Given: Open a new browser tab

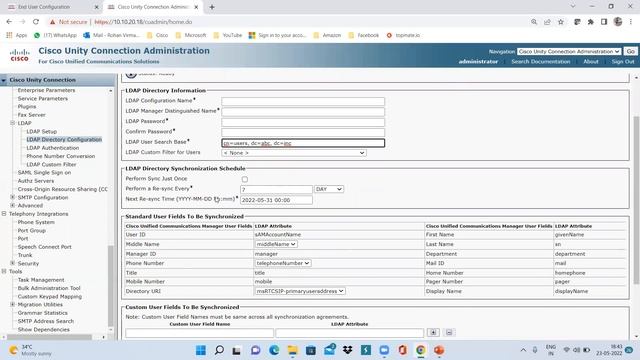Looking at the screenshot, I should (x=212, y=7).
